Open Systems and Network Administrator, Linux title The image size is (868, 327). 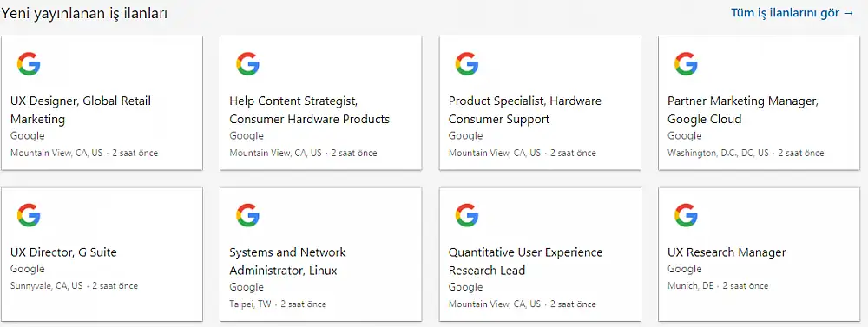click(288, 261)
